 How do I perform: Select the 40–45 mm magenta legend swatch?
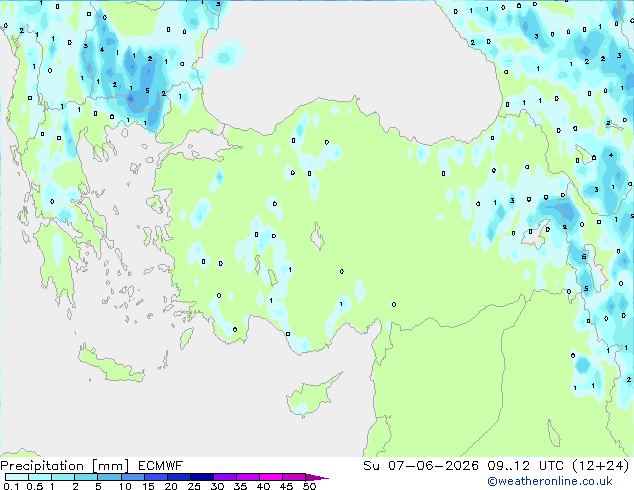(271, 477)
